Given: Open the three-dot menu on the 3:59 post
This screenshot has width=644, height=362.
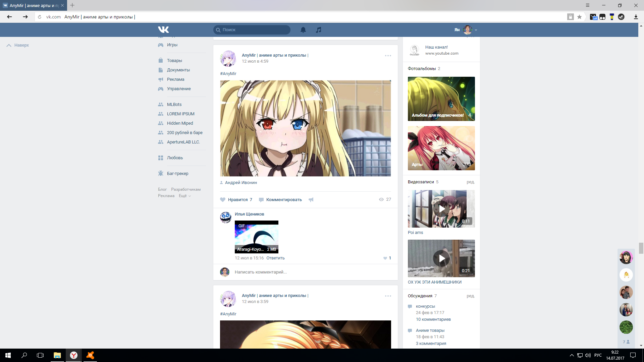Looking at the screenshot, I should [x=388, y=296].
